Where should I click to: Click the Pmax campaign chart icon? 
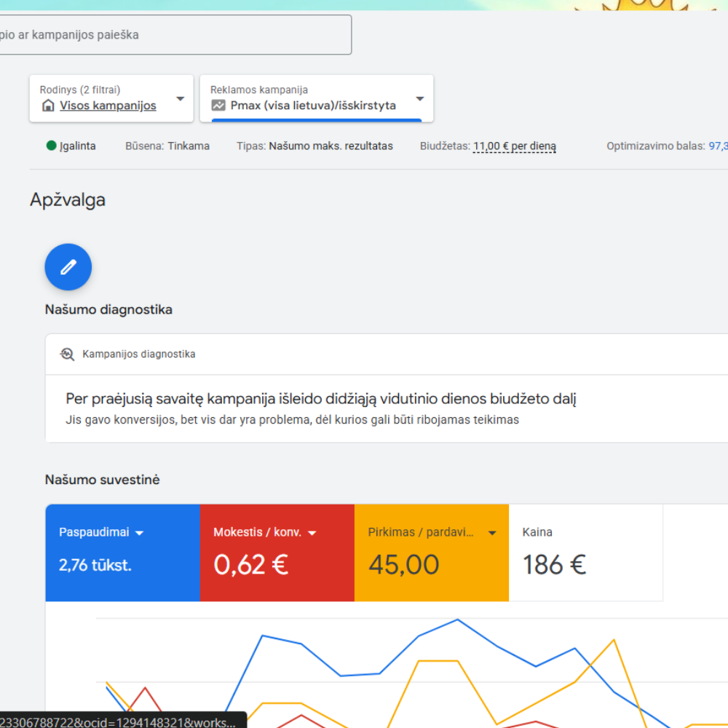click(218, 106)
